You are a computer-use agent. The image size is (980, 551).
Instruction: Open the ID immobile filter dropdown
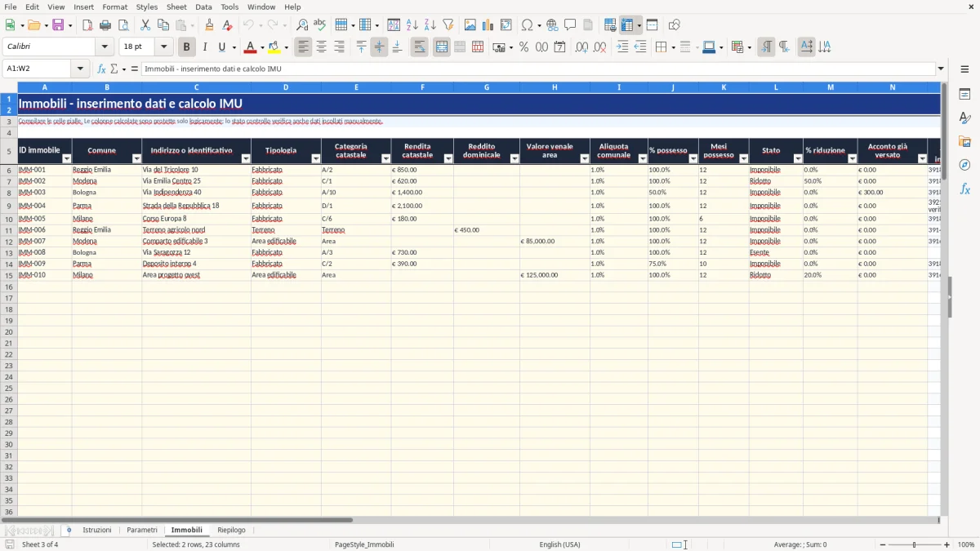pos(67,158)
